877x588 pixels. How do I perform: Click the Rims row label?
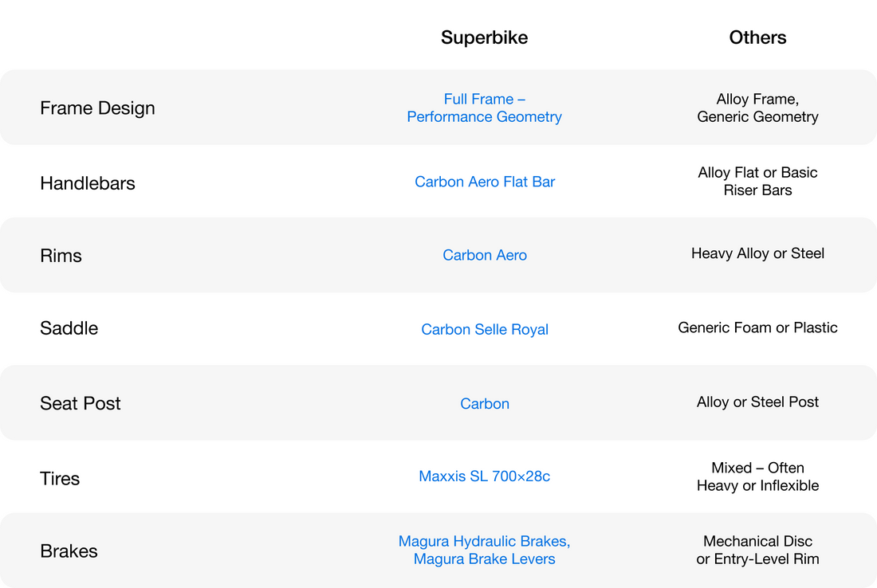pos(61,256)
